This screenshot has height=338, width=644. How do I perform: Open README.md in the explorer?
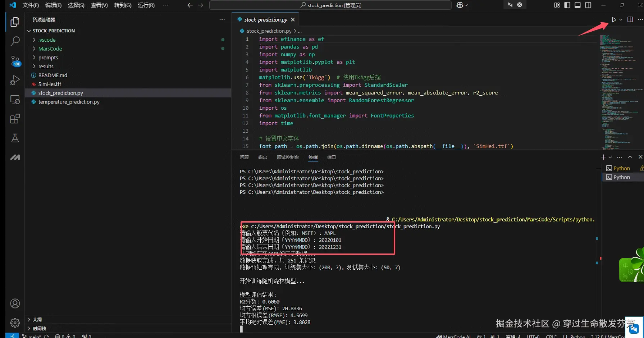[x=128, y=75]
